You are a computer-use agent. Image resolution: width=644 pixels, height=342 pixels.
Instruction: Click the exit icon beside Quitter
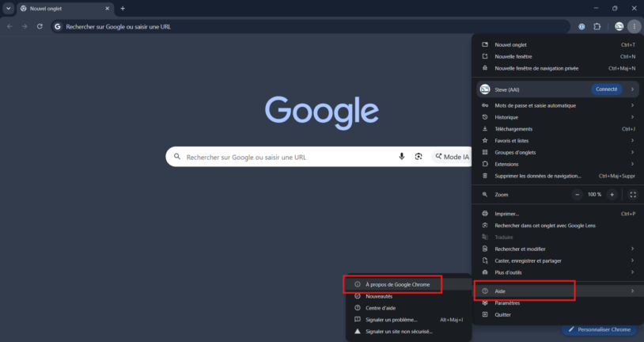(485, 314)
